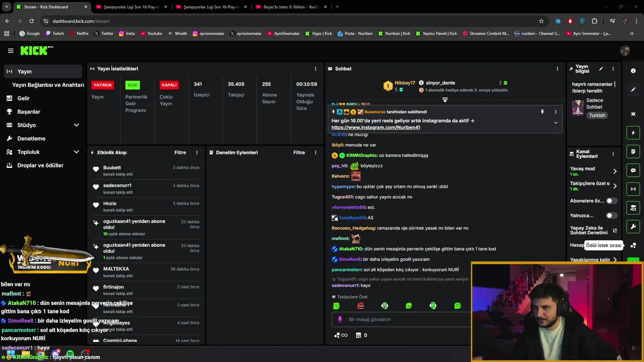Click the Turkish language tag
This screenshot has height=362, width=644.
pos(597,116)
